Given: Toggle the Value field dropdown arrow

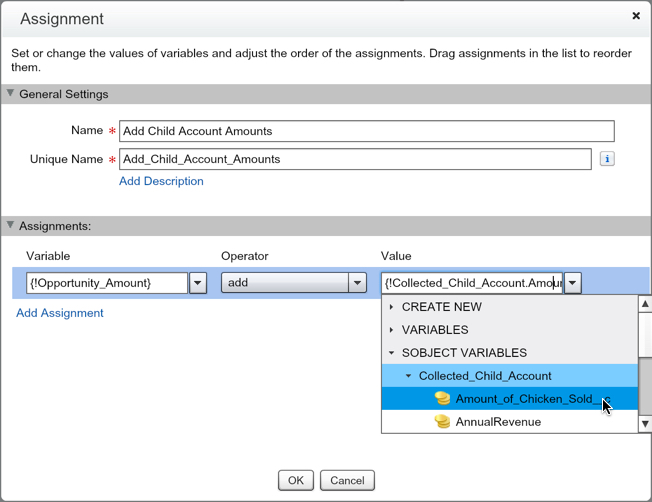Looking at the screenshot, I should point(572,283).
